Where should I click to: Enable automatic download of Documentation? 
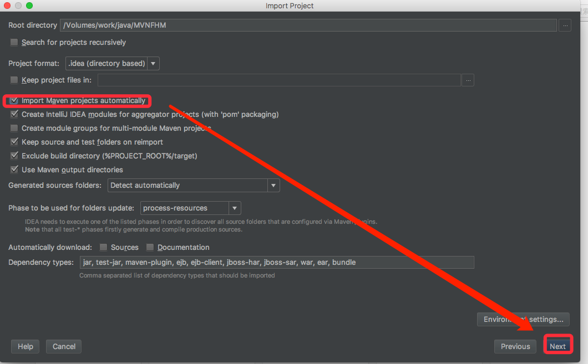150,247
